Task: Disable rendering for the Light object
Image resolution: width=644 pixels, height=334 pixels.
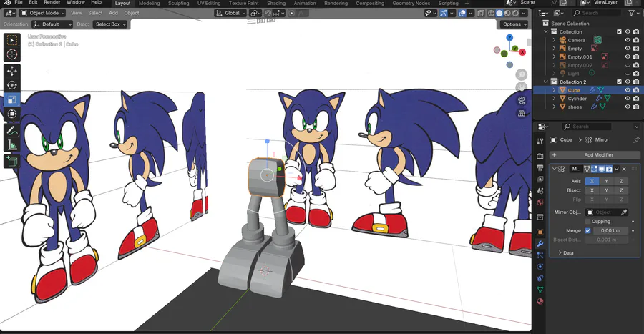Action: [x=636, y=74]
